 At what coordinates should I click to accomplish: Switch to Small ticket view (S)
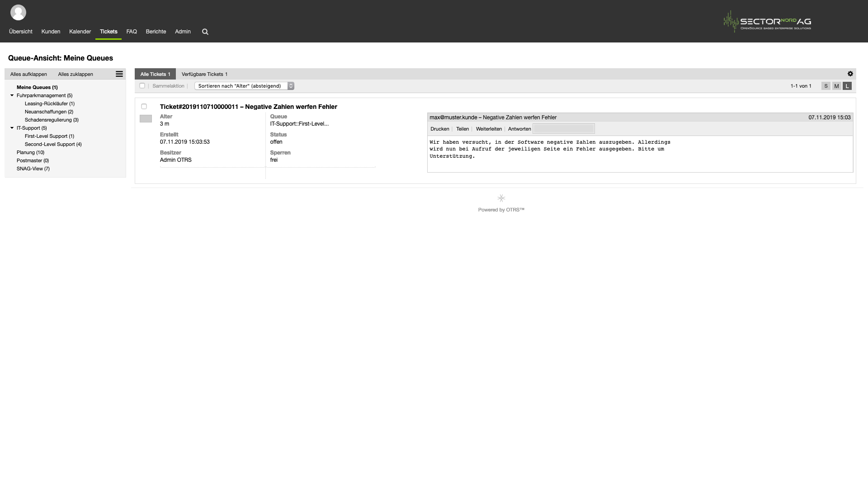[x=826, y=86]
